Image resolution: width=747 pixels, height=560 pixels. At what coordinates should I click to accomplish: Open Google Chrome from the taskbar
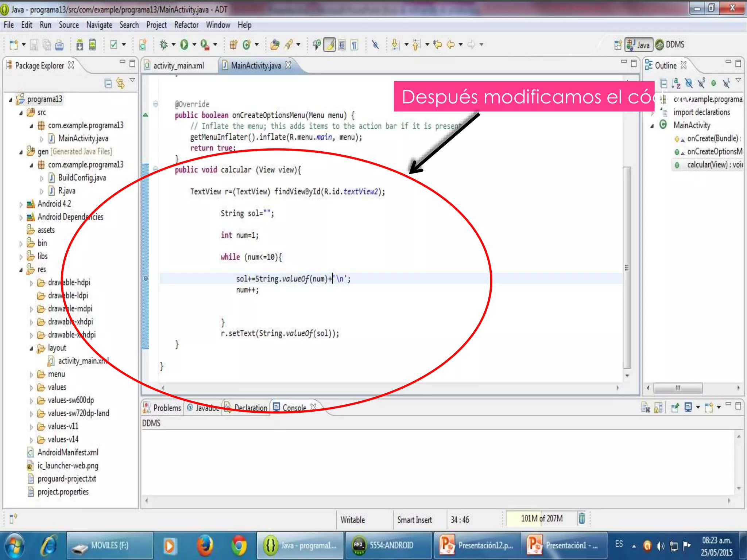tap(239, 545)
